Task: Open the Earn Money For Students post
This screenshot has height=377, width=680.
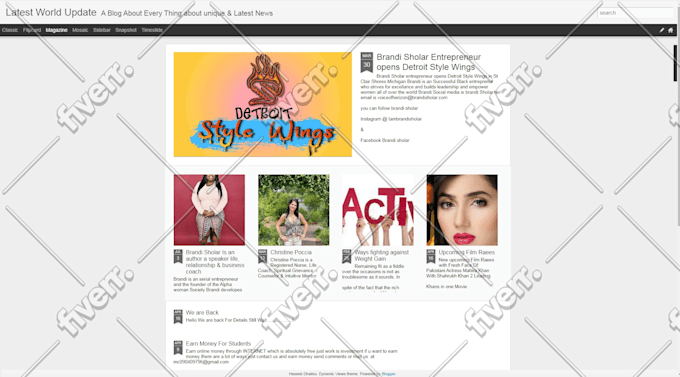Action: [x=218, y=344]
